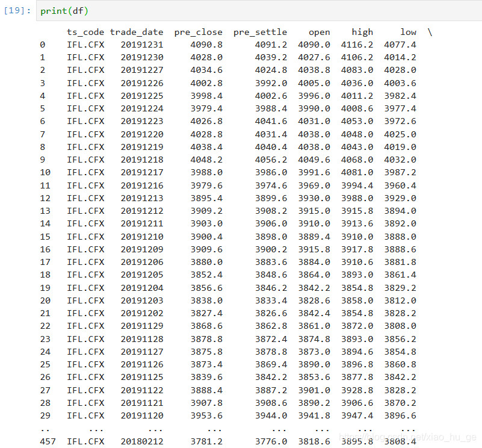The image size is (482, 448).
Task: Select trade date 20191209
Action: 142,249
